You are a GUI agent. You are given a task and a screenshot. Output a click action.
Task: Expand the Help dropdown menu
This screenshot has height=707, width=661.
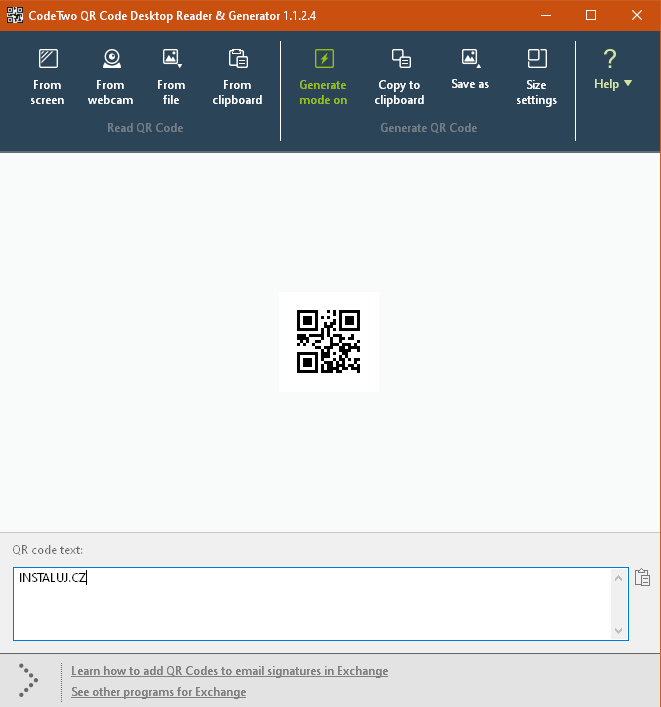(x=612, y=70)
